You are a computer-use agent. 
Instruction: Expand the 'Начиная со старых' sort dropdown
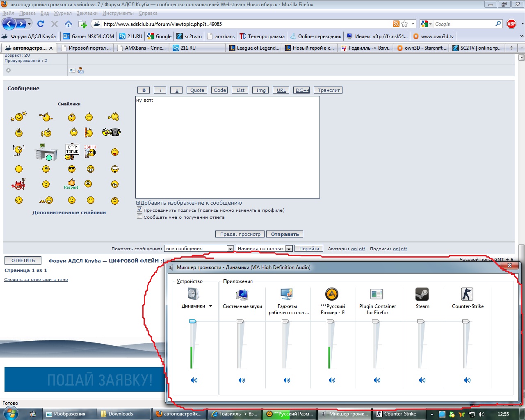click(289, 249)
